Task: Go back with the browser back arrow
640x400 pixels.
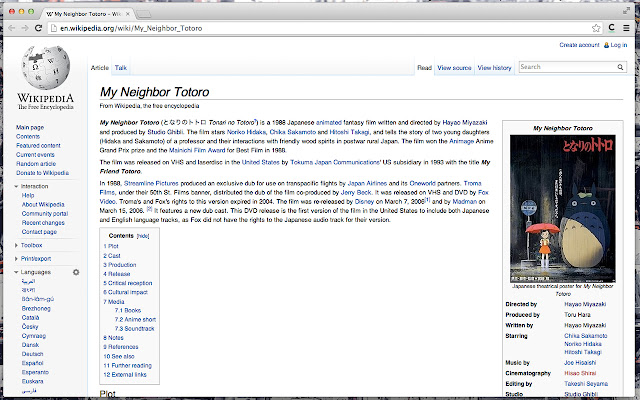Action: pos(11,28)
